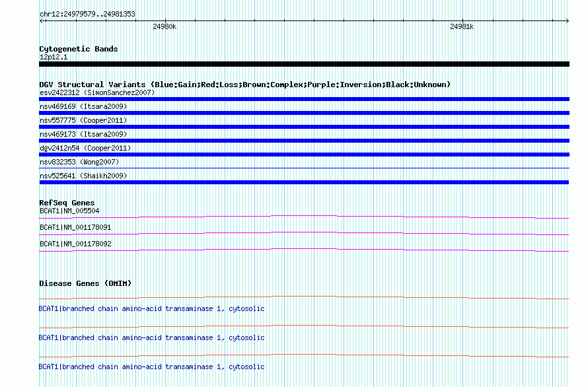Open the second BCAT1 branched chain transaminase link

[x=151, y=338]
